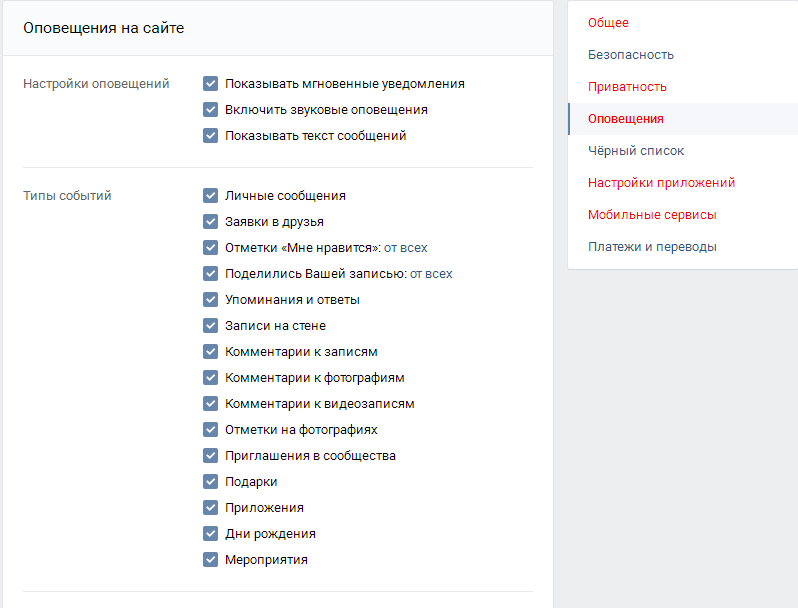Toggle Включить звуковые оповещения checkbox
The width and height of the screenshot is (798, 608).
click(x=210, y=109)
